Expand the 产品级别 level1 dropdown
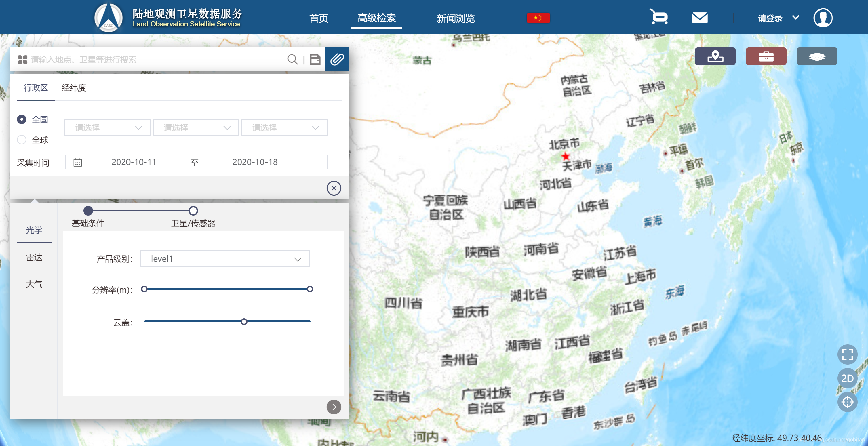The image size is (868, 446). pyautogui.click(x=224, y=259)
